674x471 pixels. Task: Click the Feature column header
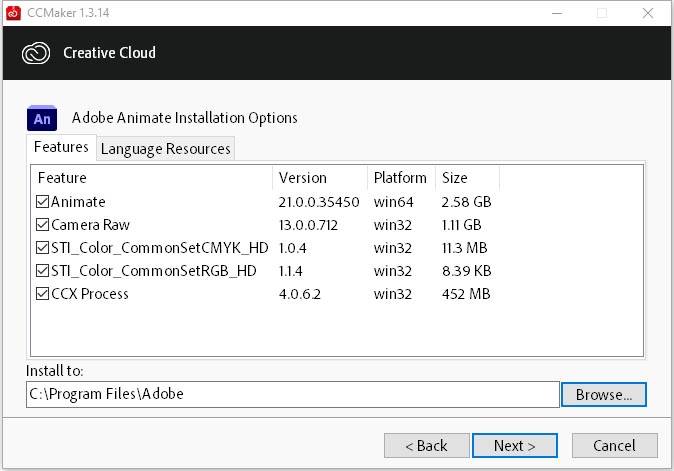coord(151,178)
